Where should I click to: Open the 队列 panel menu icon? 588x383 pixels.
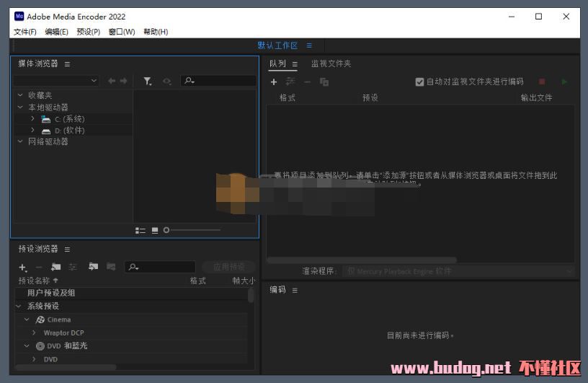pos(295,64)
